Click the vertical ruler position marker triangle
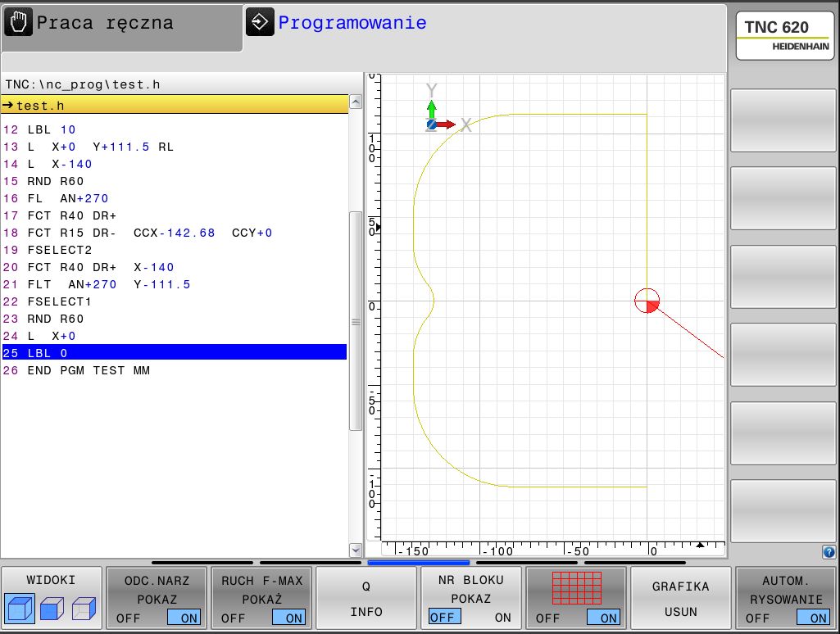Image resolution: width=840 pixels, height=634 pixels. click(x=379, y=228)
